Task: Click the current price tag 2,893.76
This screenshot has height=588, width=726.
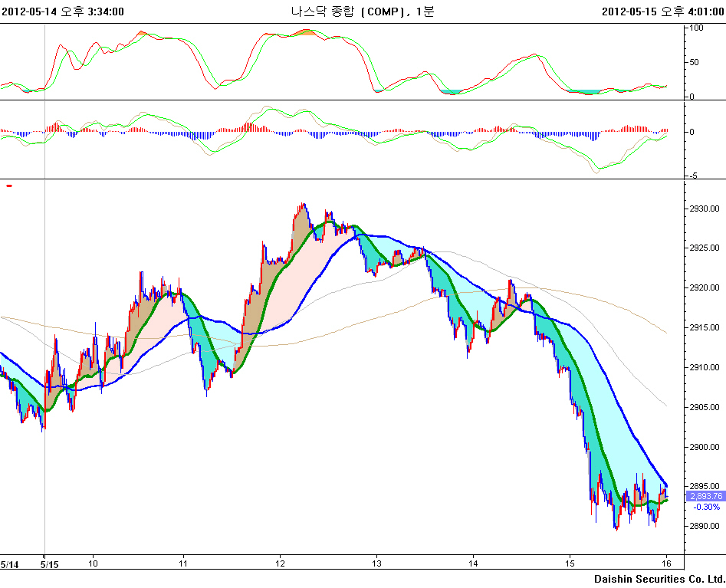Action: coord(706,496)
